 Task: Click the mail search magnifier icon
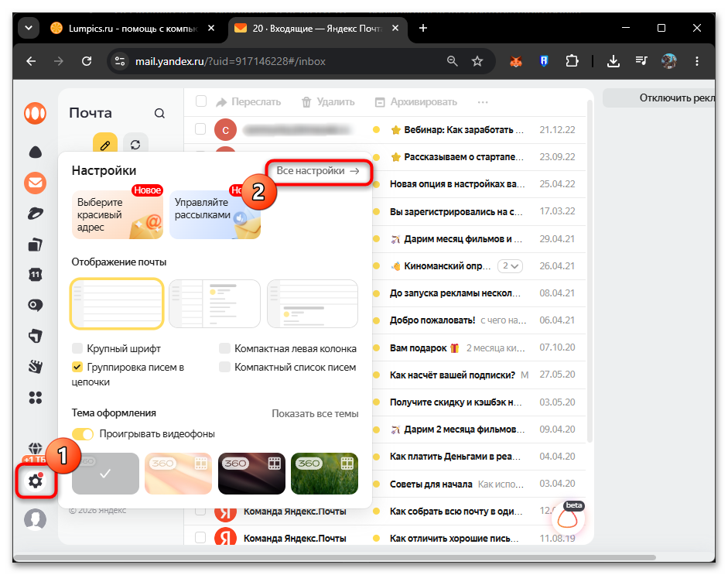pyautogui.click(x=159, y=113)
